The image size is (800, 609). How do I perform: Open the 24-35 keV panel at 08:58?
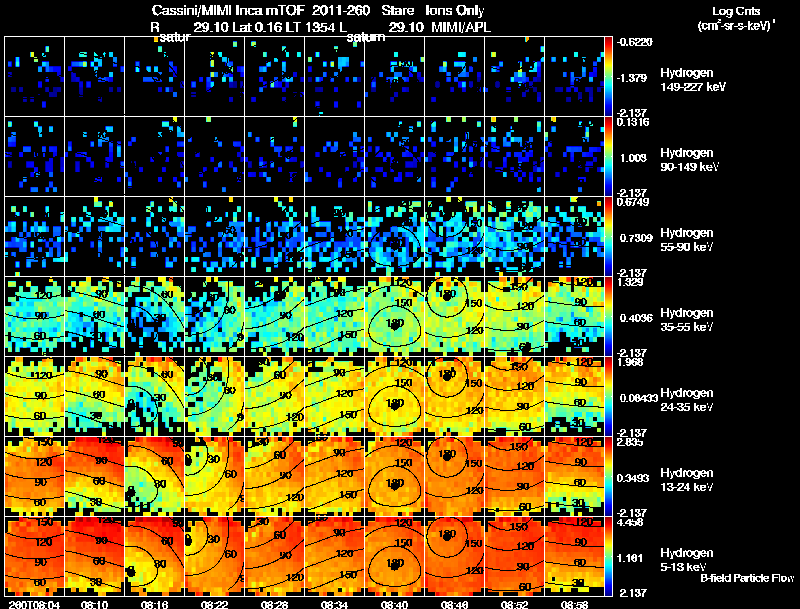coord(574,397)
